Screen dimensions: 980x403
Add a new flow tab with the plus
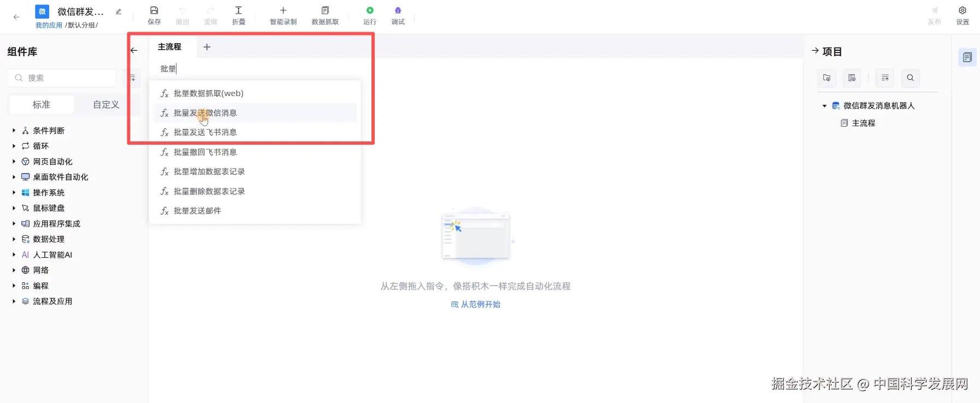207,47
